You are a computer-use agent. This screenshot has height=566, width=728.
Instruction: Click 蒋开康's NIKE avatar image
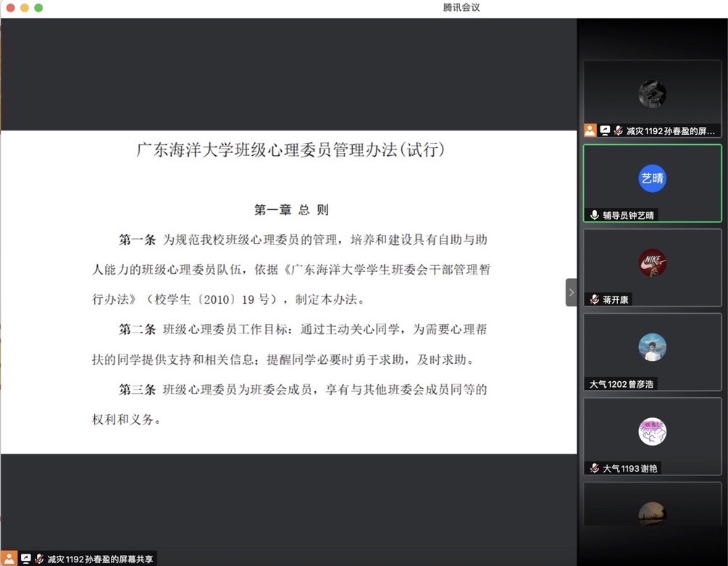651,262
